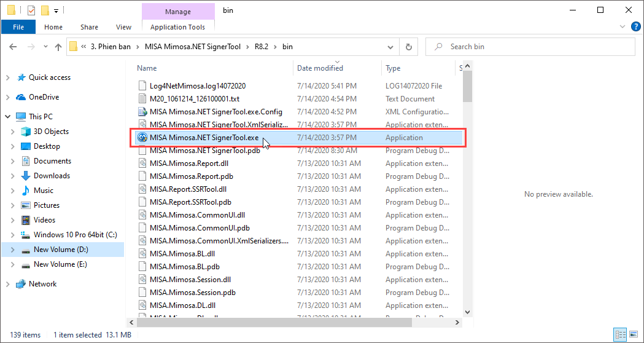Sort by the Date modified column header
Viewport: 644px width, 343px height.
(x=320, y=68)
